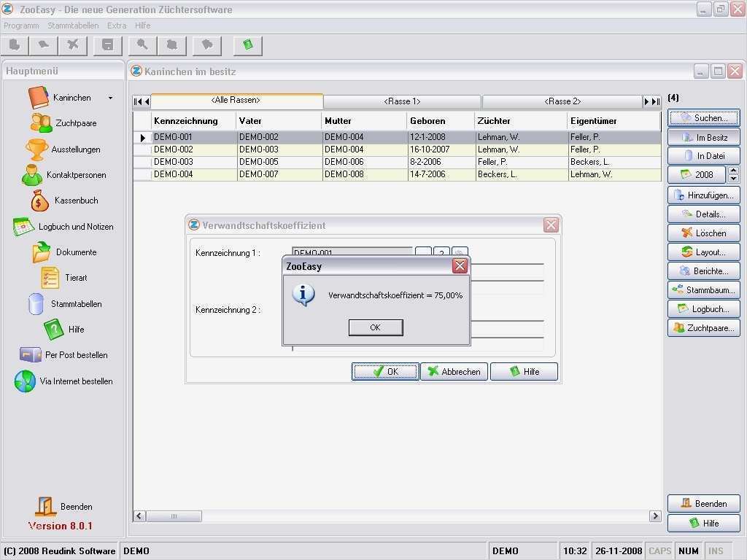Click the first toolbar icon (add record)
The width and height of the screenshot is (747, 560).
(x=15, y=46)
